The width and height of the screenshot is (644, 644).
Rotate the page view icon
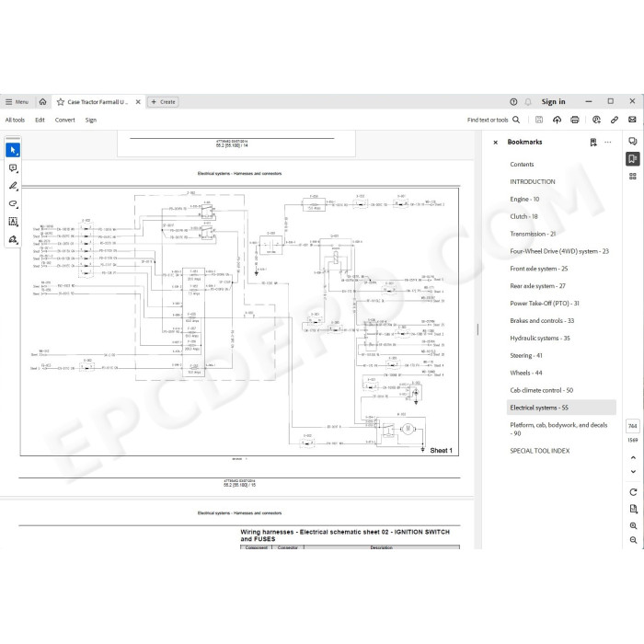[x=633, y=492]
